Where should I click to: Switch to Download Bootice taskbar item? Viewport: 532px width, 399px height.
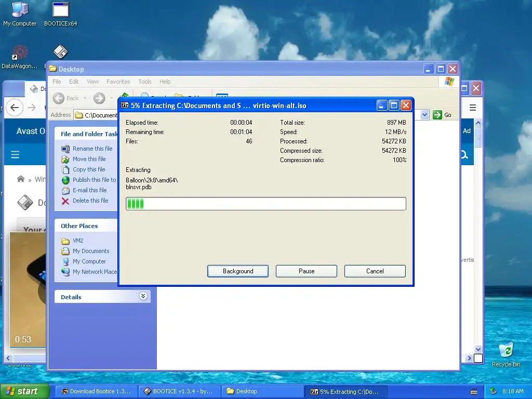(96, 391)
